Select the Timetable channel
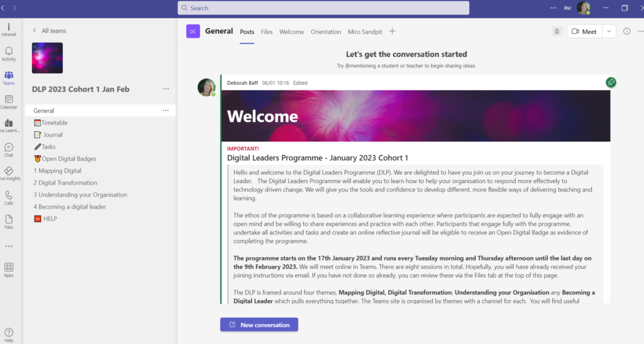Viewport: 644px width, 344px height. click(54, 123)
